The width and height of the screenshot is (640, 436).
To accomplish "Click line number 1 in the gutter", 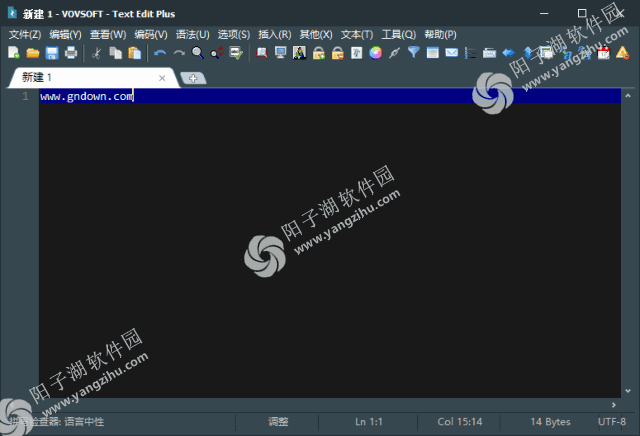I will [x=25, y=96].
